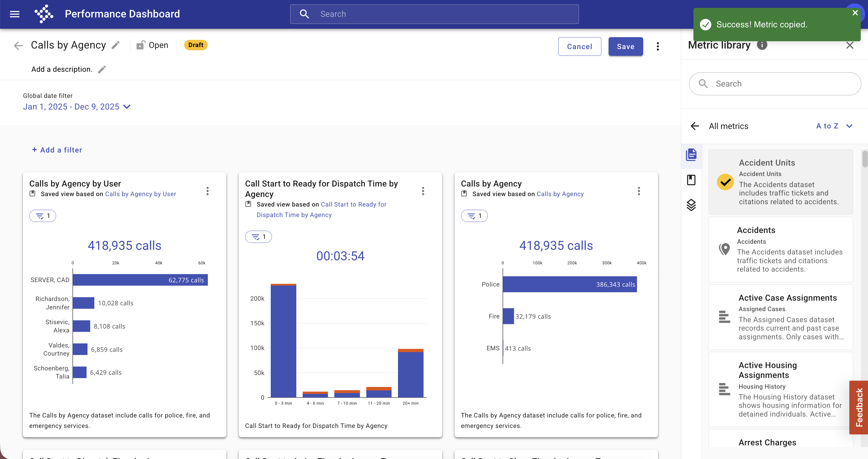
Task: Open dashboard more options kebab menu
Action: (657, 46)
